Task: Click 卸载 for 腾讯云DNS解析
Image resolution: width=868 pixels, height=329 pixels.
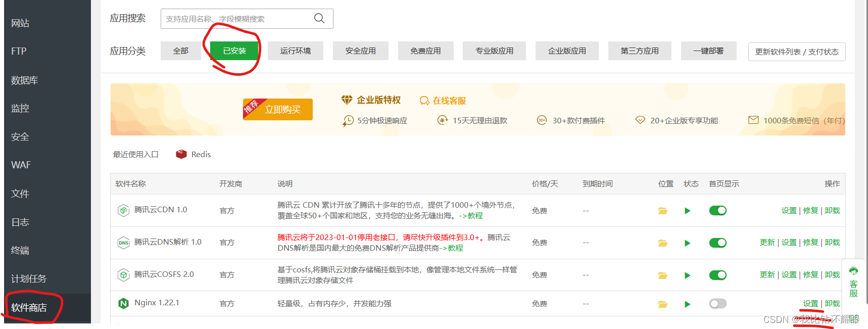Action: coord(832,242)
